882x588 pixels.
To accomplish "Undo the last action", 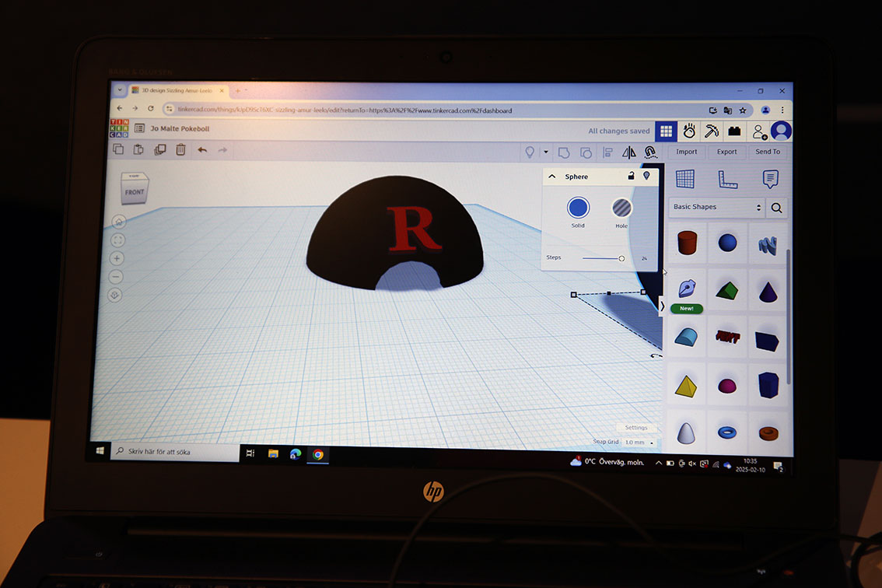I will pos(202,149).
